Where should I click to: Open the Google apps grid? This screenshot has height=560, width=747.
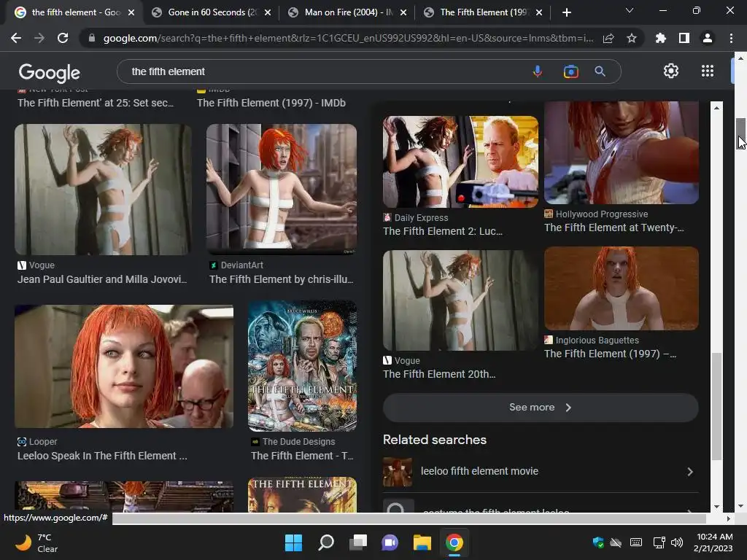tap(708, 71)
